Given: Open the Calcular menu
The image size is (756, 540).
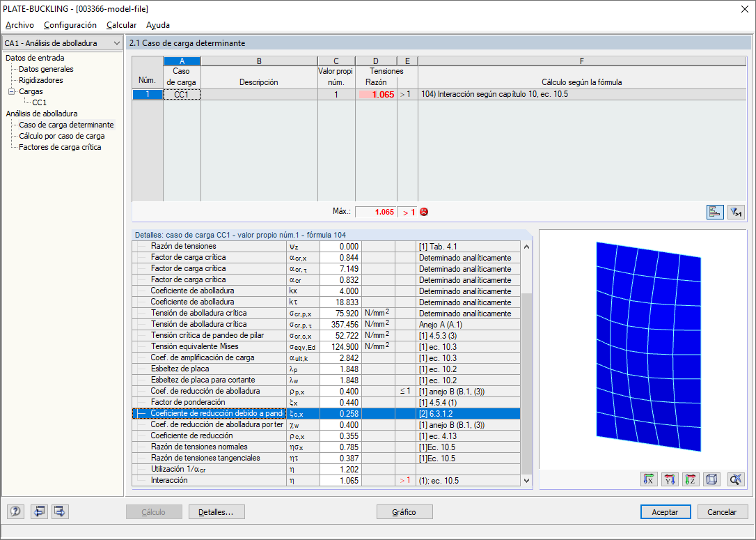Looking at the screenshot, I should point(122,25).
